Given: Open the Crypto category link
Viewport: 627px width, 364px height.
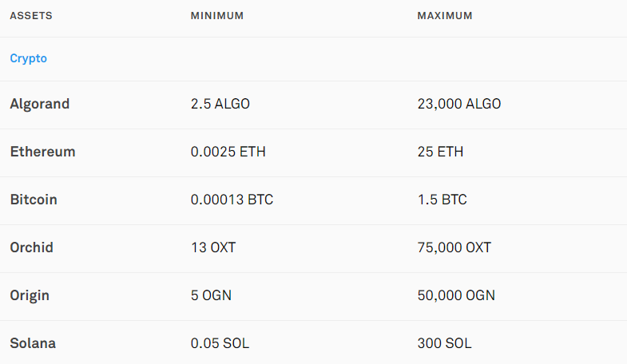Looking at the screenshot, I should click(29, 59).
